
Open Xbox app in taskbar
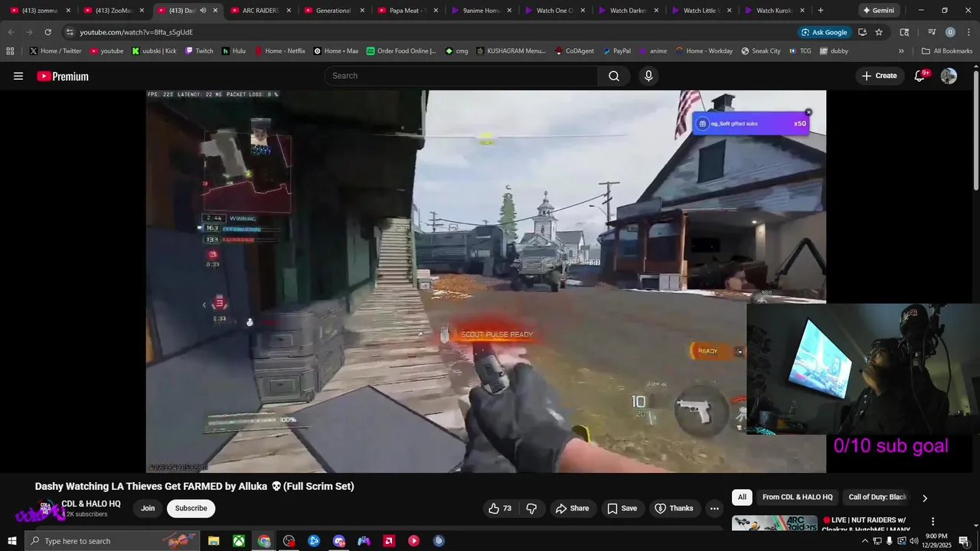tap(239, 541)
